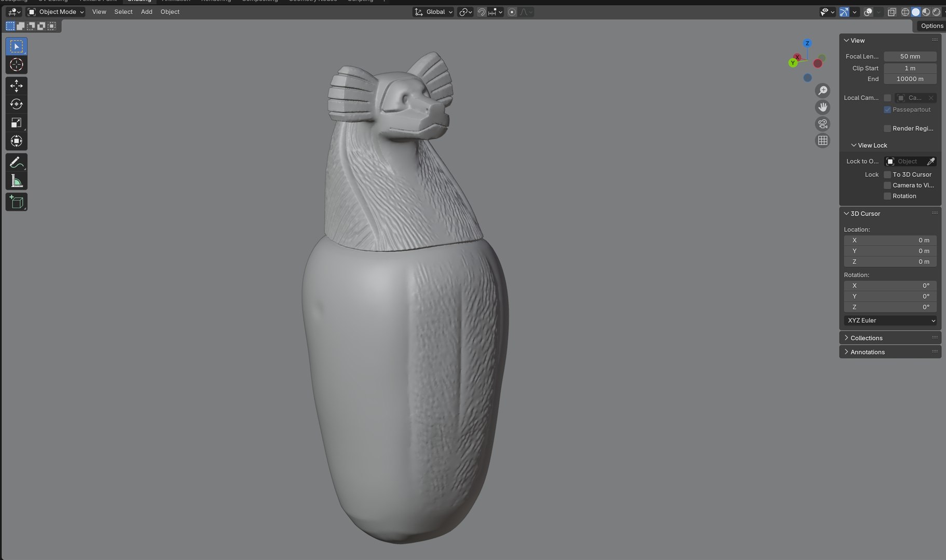Edit the clip End 10000 m field

point(910,79)
